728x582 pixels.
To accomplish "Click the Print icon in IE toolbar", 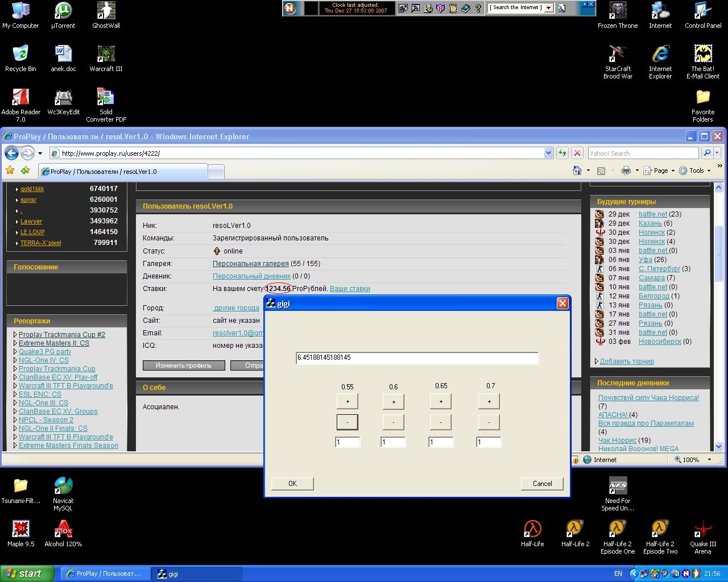I will coord(626,171).
